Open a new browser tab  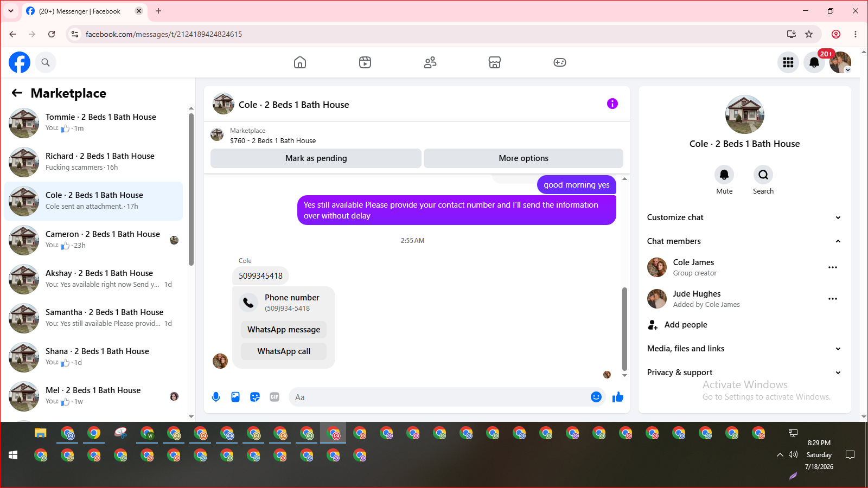[x=158, y=11]
